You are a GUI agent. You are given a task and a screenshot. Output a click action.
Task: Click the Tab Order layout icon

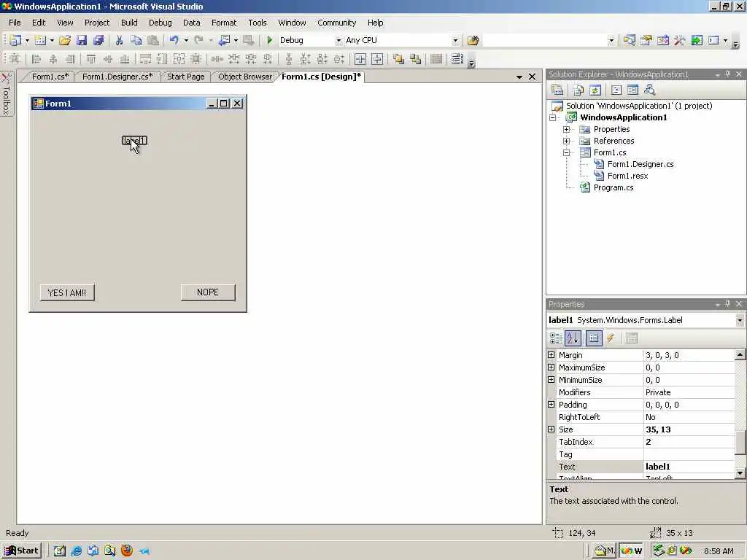point(457,59)
